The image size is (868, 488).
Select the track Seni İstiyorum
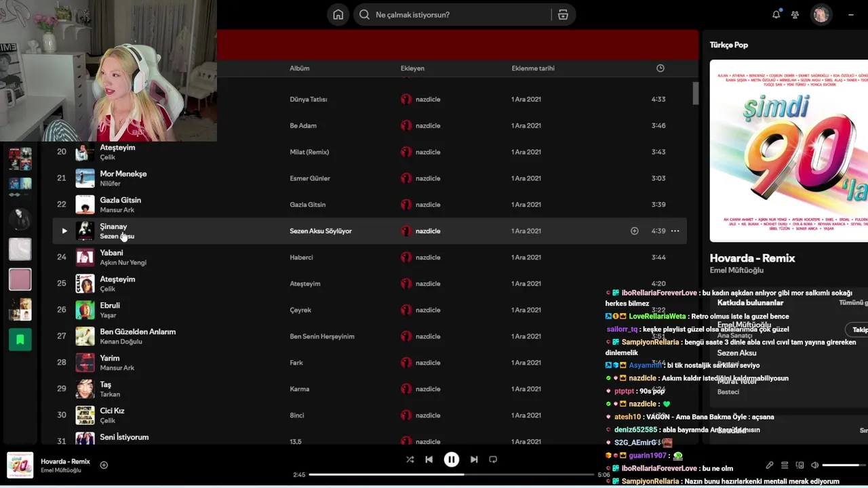point(124,437)
